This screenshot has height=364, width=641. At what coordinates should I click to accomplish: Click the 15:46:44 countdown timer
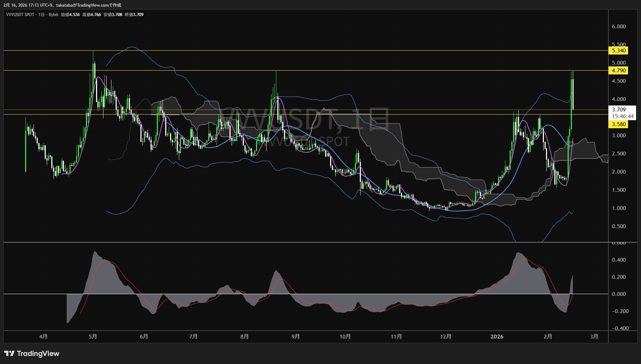click(x=622, y=116)
